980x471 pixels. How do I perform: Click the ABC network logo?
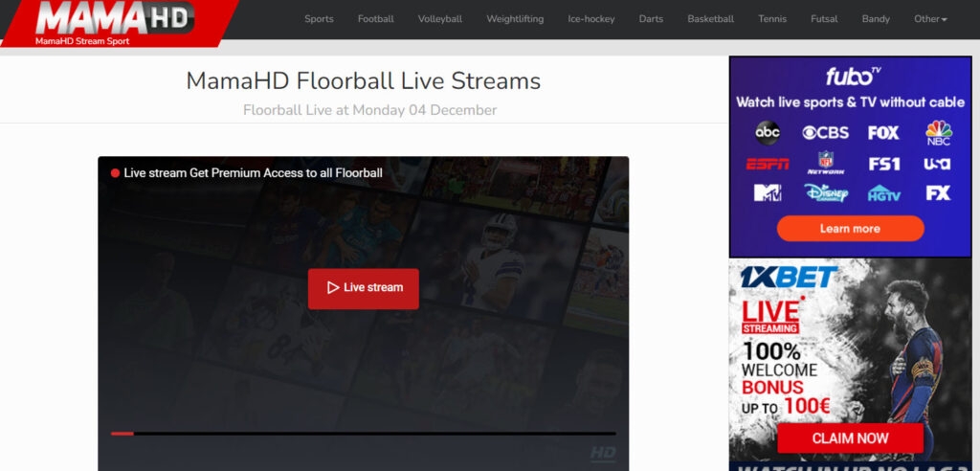click(767, 133)
